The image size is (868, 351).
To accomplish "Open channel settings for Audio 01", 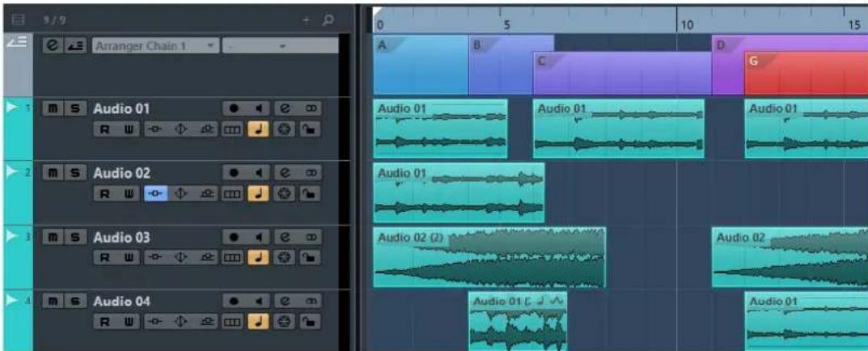I will click(286, 109).
